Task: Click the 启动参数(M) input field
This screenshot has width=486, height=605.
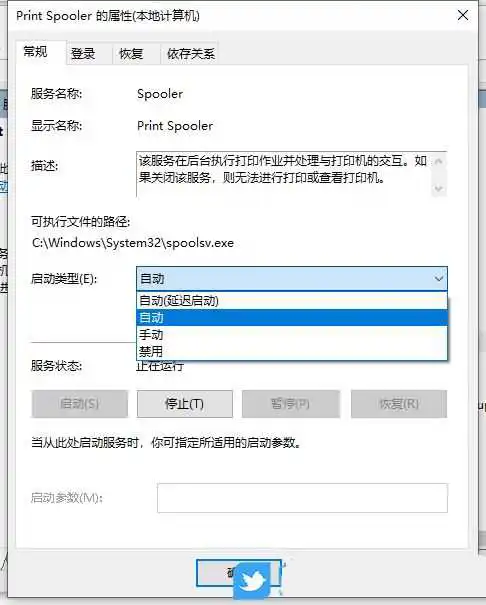Action: (302, 498)
